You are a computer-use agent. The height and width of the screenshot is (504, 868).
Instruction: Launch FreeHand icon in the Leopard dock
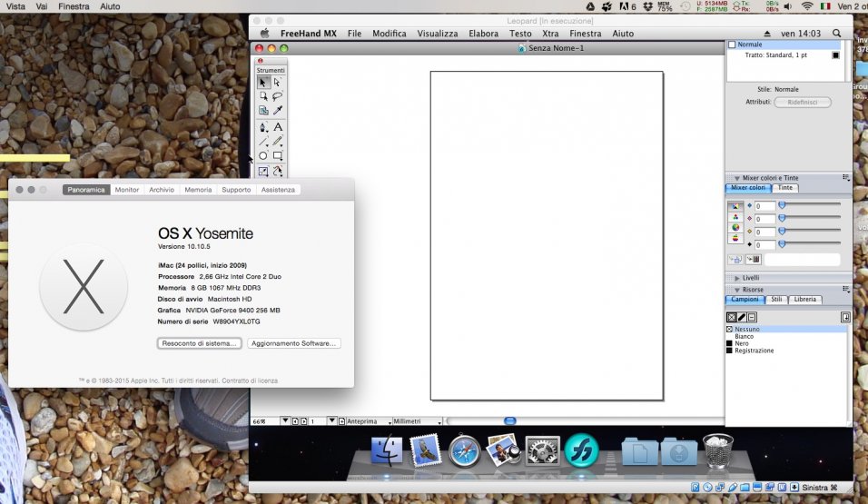click(x=581, y=450)
